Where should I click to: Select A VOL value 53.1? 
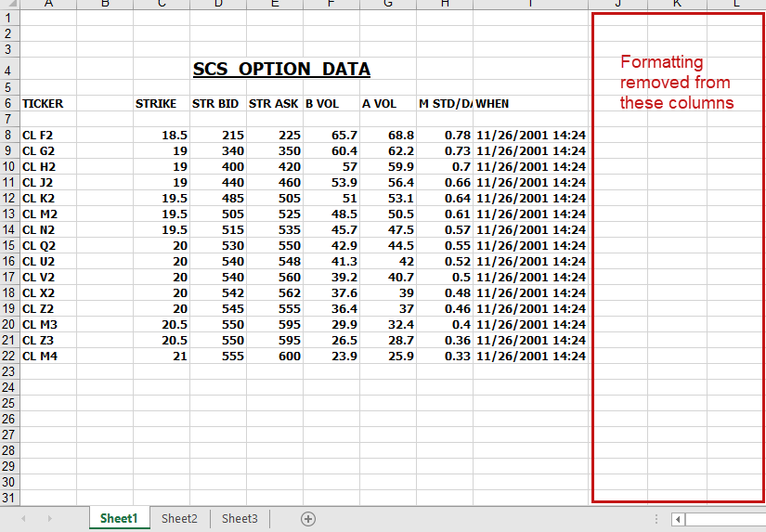click(388, 198)
